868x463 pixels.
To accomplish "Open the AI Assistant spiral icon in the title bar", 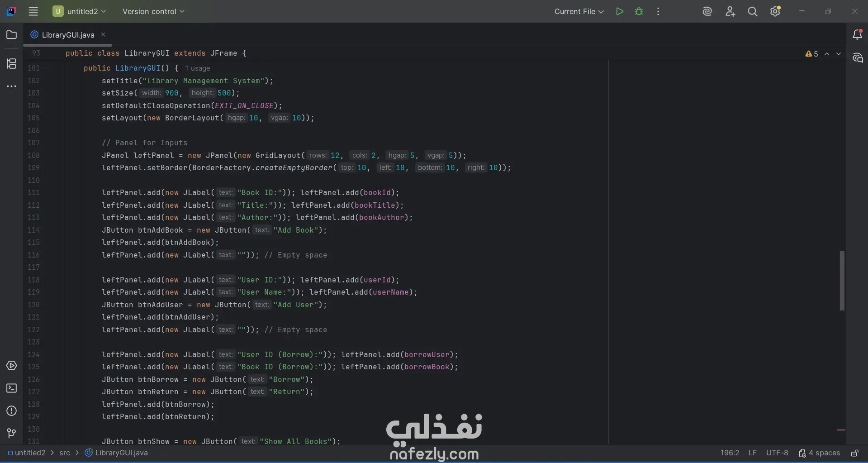I will click(707, 11).
